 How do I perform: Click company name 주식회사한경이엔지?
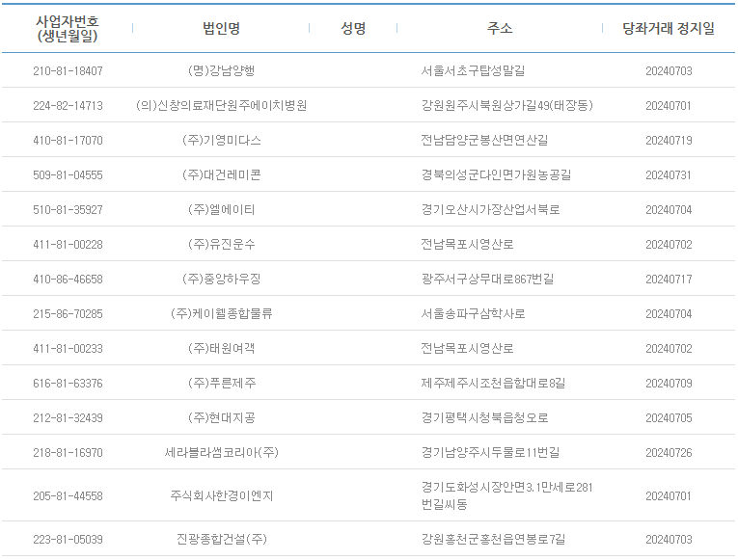tap(221, 496)
